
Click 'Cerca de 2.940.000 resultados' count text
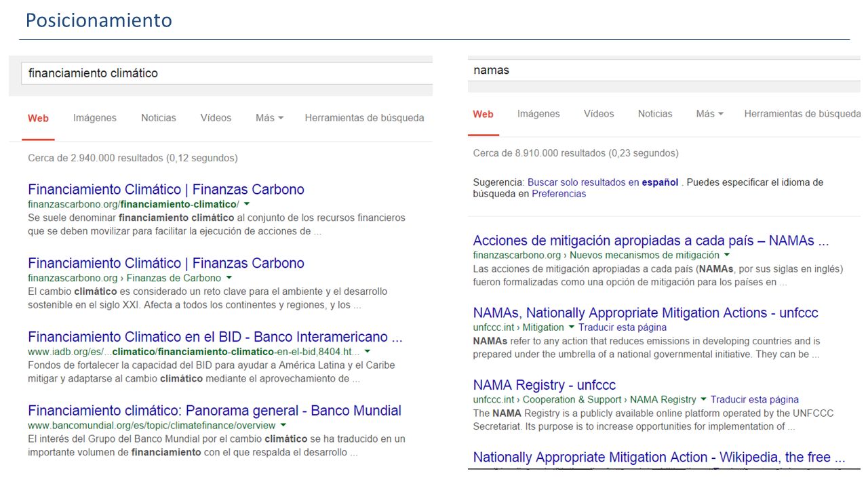[x=133, y=158]
